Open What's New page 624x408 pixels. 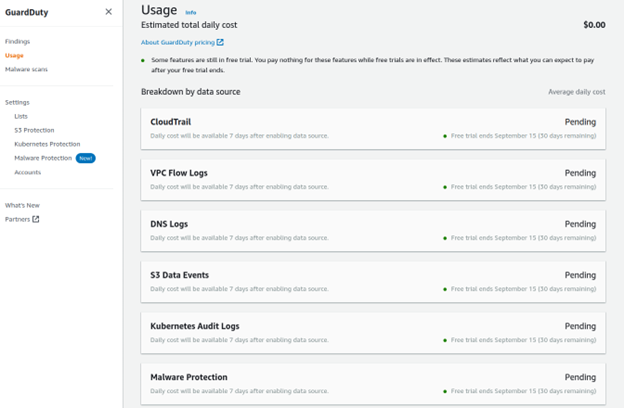click(x=22, y=205)
